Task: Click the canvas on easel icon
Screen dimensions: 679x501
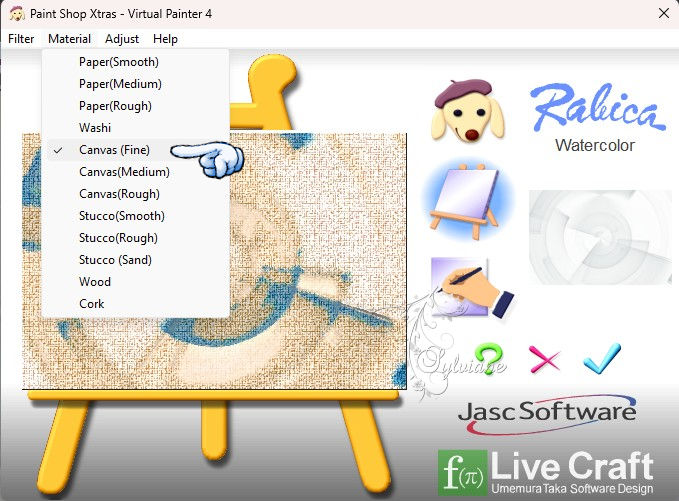Action: click(468, 200)
